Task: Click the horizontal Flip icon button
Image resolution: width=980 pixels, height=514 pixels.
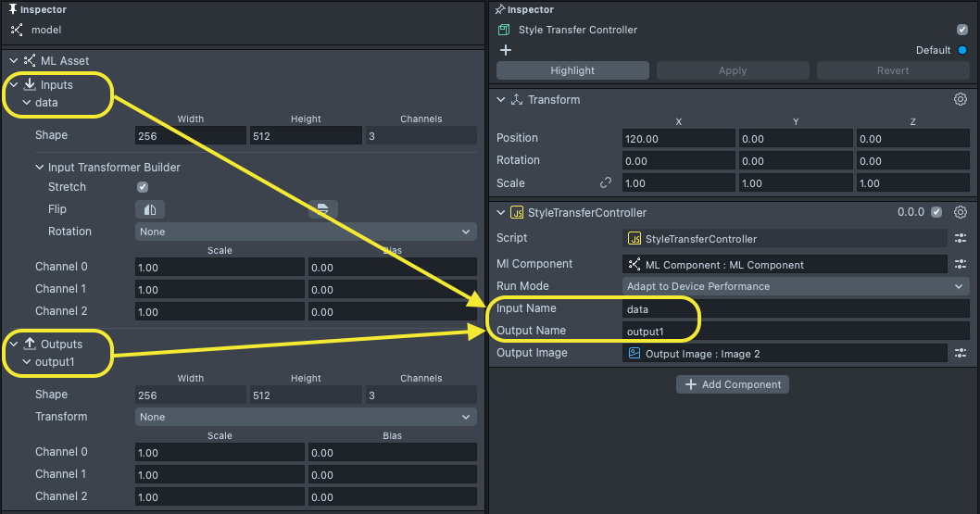Action: [149, 209]
